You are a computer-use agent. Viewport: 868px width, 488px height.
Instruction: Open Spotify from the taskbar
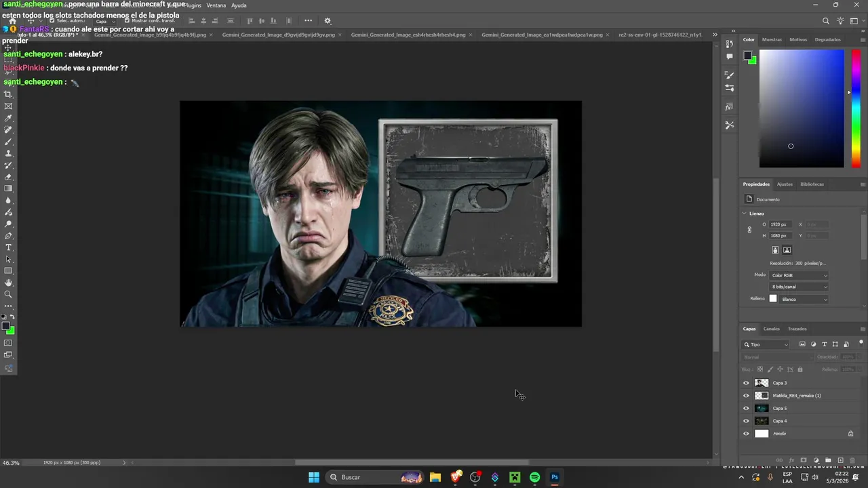point(534,477)
